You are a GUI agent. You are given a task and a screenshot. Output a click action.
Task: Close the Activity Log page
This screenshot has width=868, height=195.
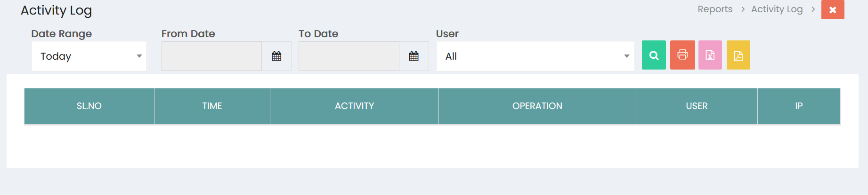click(x=833, y=9)
